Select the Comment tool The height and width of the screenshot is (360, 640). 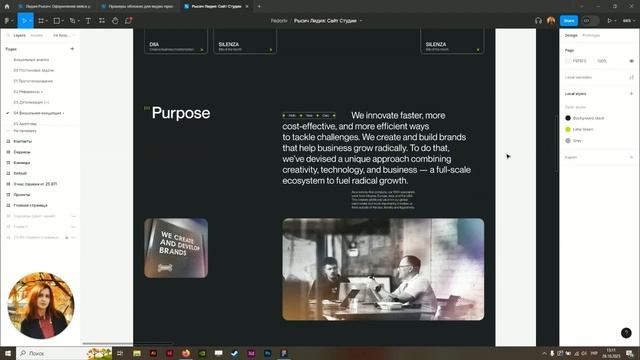click(129, 20)
